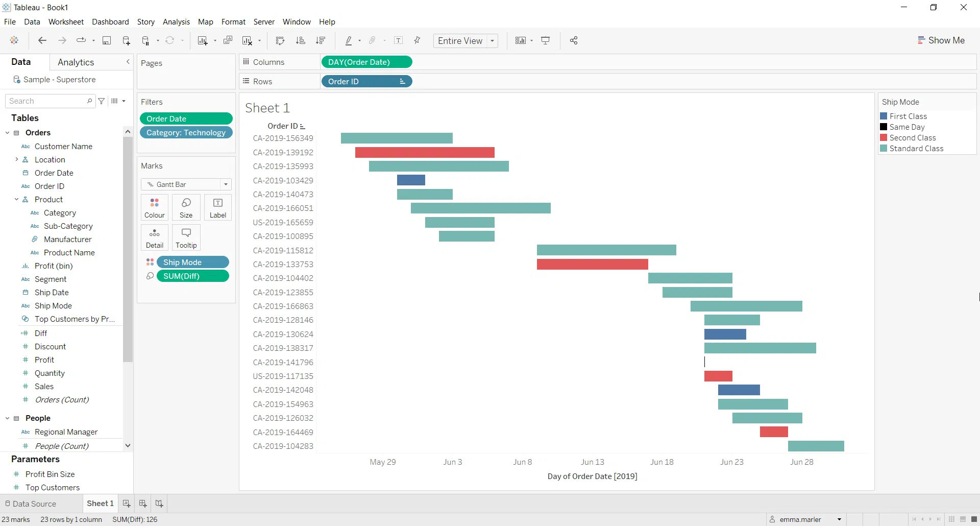Open the Data Source tab at bottom

pos(34,504)
